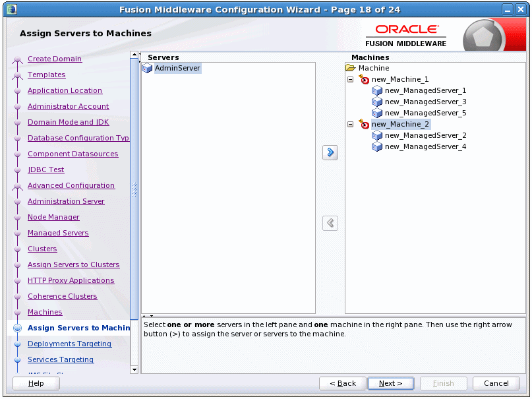Click the Clusters step bullet
The image size is (532, 399).
click(x=18, y=249)
